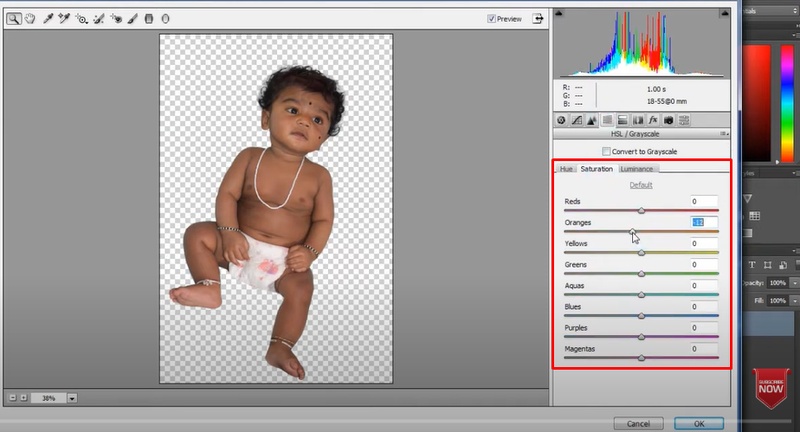Click the Default link
Image resolution: width=800 pixels, height=432 pixels.
click(641, 185)
